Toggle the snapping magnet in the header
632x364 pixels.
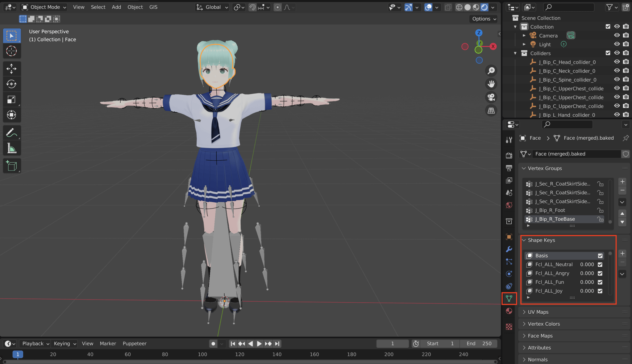252,7
